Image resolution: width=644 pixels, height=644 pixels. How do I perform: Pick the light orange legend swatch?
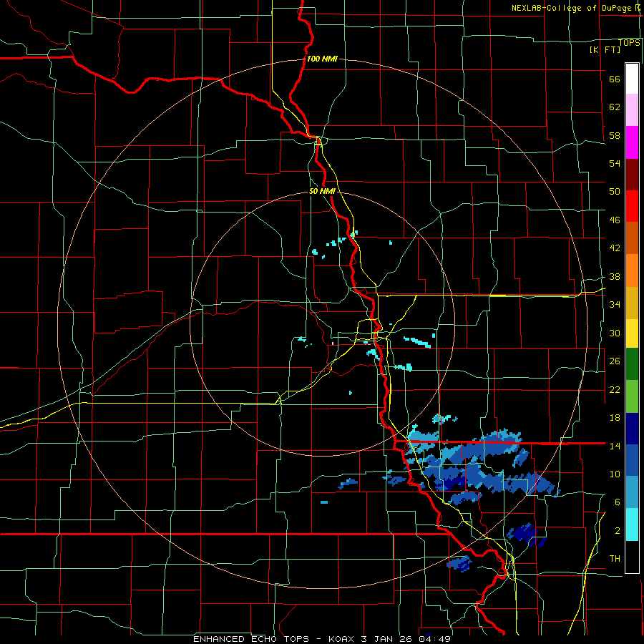pyautogui.click(x=632, y=270)
